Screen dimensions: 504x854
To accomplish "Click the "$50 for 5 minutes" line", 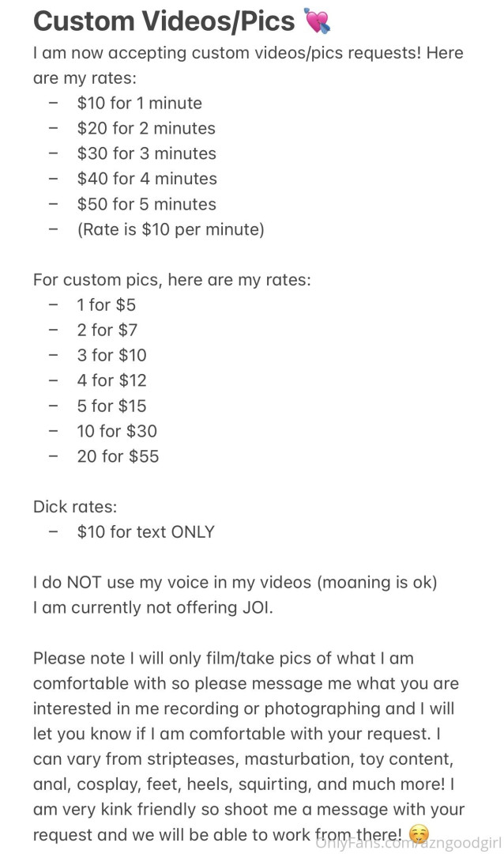I will click(146, 204).
